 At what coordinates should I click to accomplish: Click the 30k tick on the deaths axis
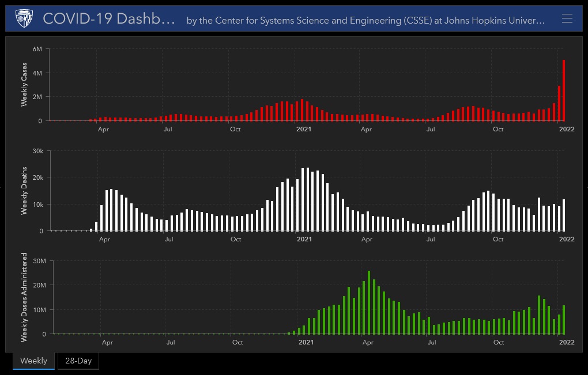point(37,151)
